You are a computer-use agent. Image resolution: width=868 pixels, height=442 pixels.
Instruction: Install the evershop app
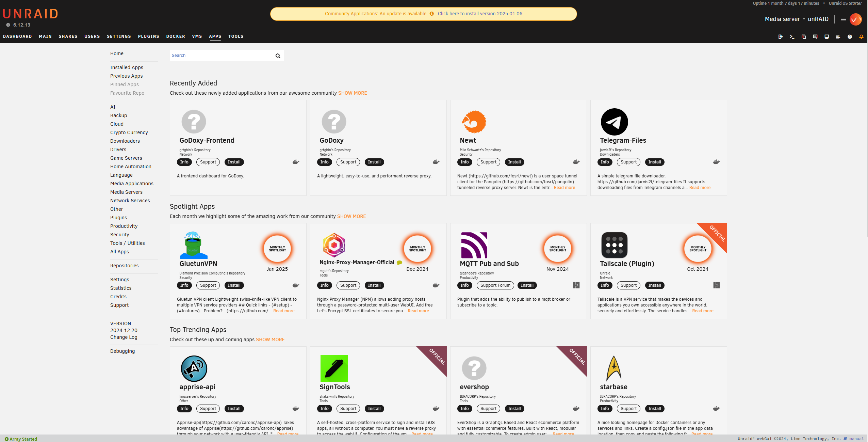[514, 409]
